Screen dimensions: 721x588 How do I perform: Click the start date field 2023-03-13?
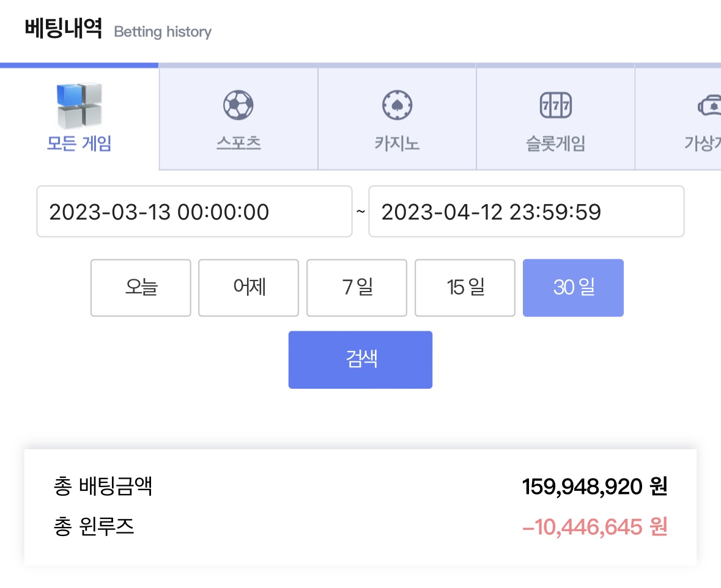pos(194,211)
